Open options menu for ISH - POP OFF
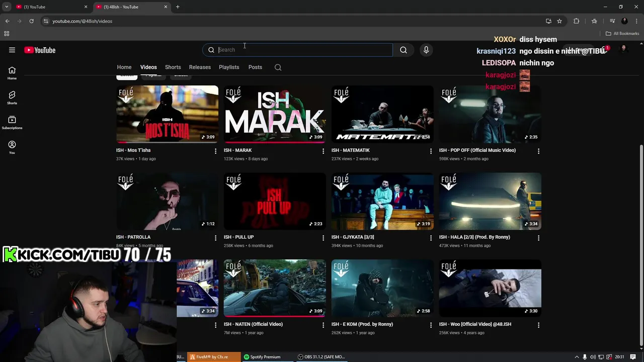 point(538,151)
